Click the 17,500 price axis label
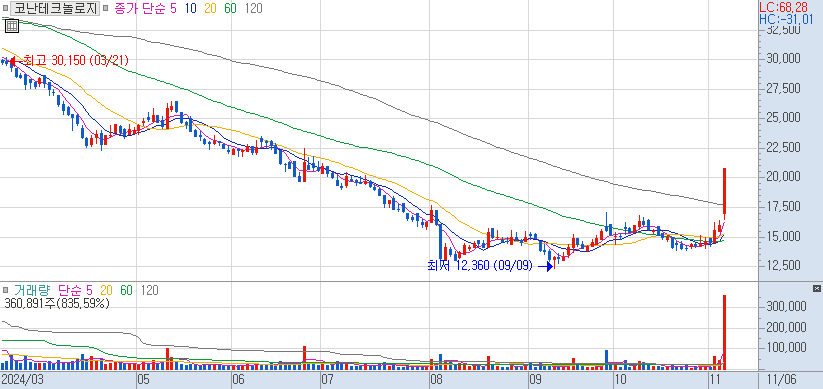The image size is (823, 389). [783, 207]
